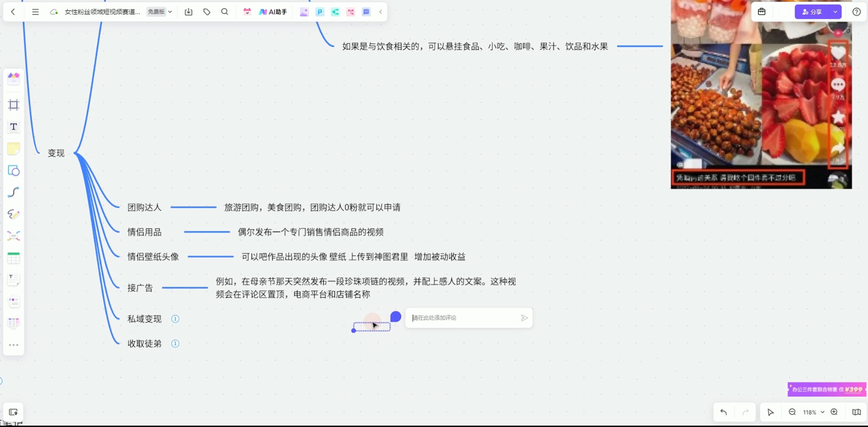Select the Text tool in the left toolbar
The image size is (868, 427).
[13, 127]
